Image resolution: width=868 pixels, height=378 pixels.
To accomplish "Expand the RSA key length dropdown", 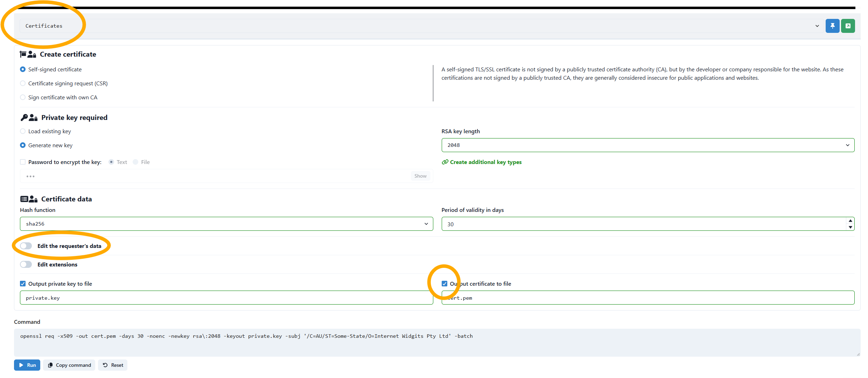I will pos(647,145).
